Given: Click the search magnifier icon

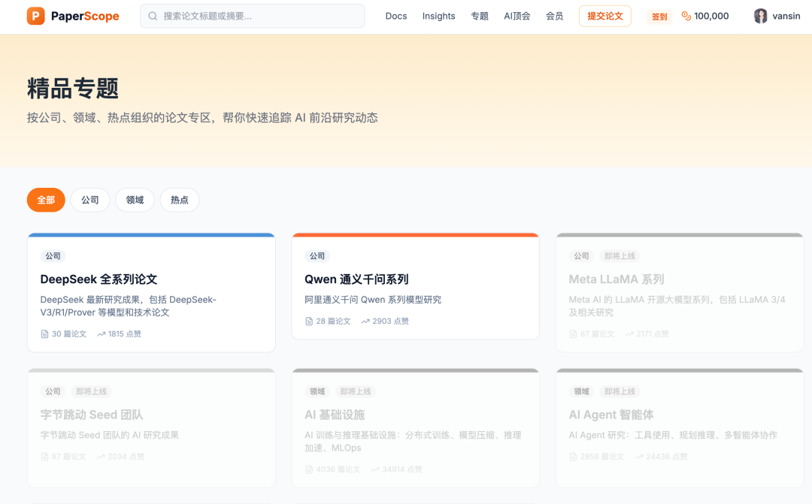Looking at the screenshot, I should (x=151, y=16).
